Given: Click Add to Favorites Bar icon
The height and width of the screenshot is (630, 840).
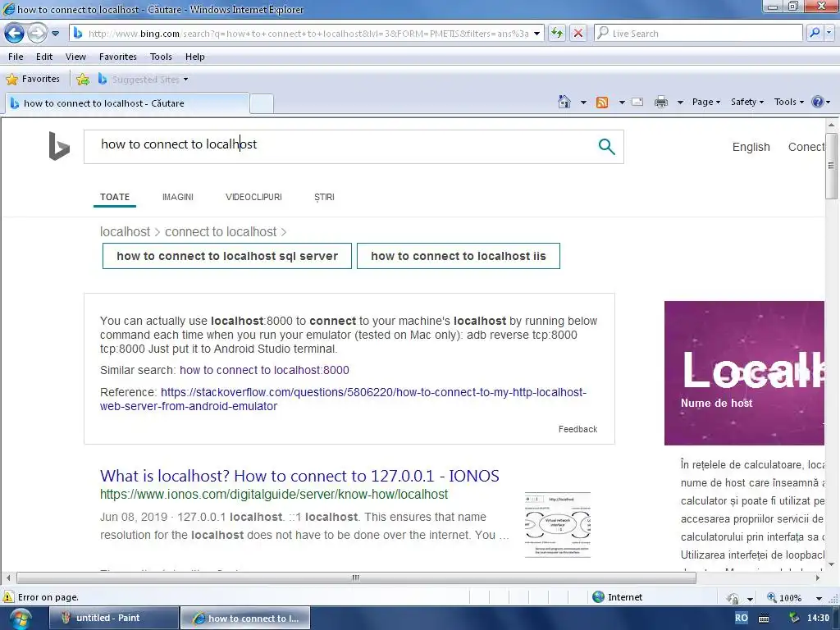Looking at the screenshot, I should pyautogui.click(x=83, y=80).
